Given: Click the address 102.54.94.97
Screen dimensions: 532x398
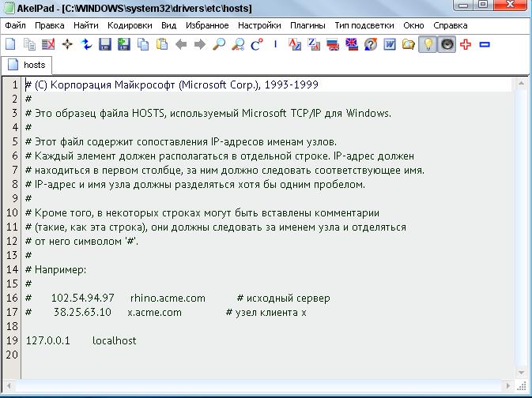Looking at the screenshot, I should click(82, 298).
